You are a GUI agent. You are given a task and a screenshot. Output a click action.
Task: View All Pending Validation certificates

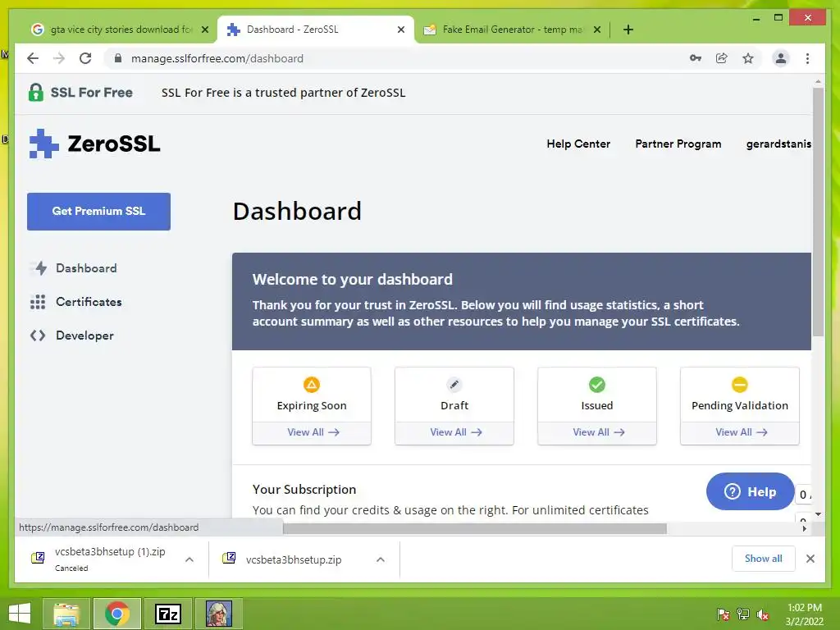point(741,431)
